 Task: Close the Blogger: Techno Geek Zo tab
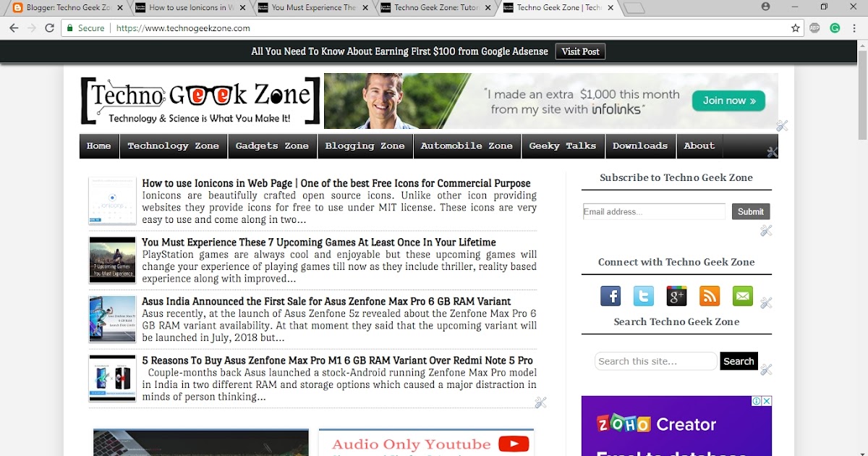tap(119, 7)
